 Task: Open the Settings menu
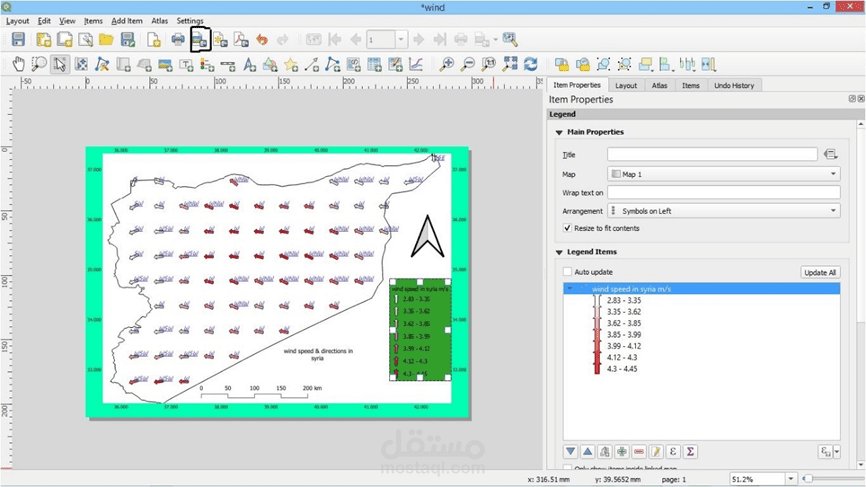(x=190, y=20)
